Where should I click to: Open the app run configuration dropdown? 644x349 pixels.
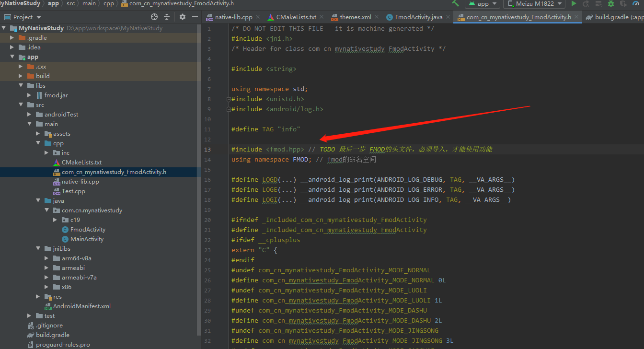(482, 3)
